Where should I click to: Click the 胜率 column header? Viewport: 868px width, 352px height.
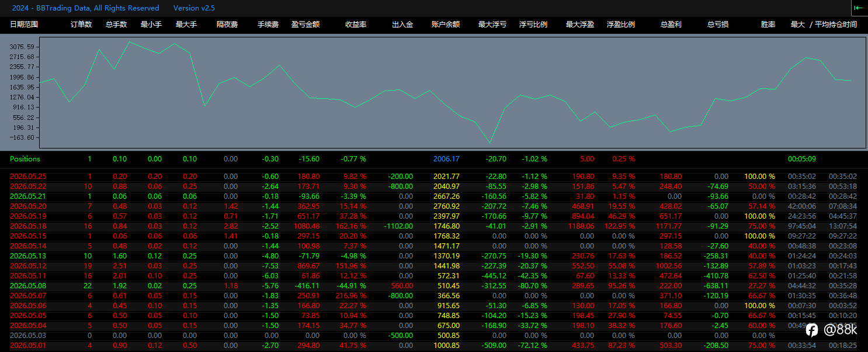768,25
